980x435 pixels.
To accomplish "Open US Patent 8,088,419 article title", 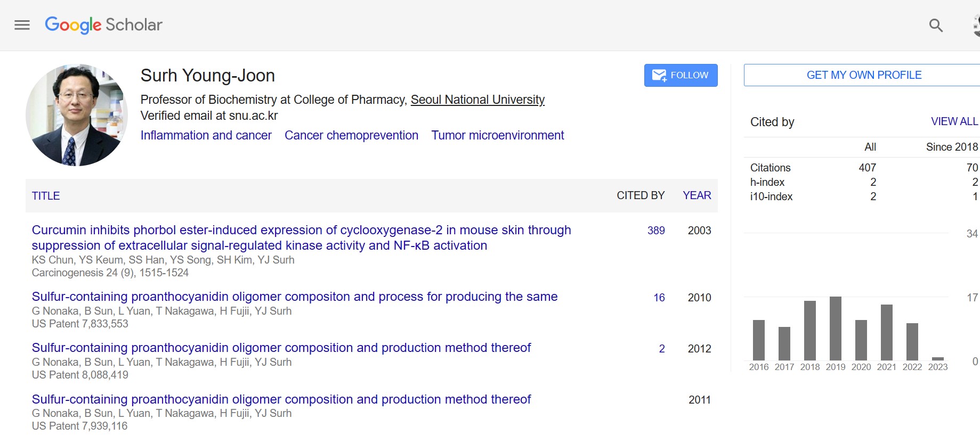I will click(281, 348).
